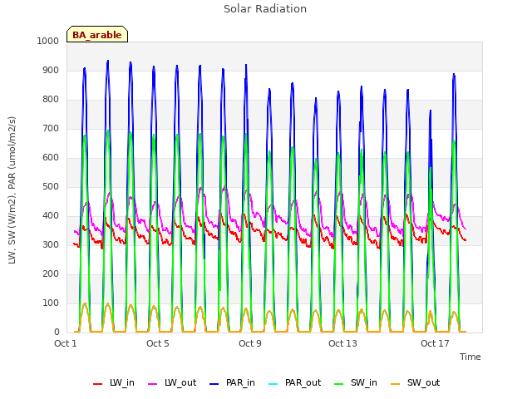Click the 100 y-axis tick label
The width and height of the screenshot is (532, 399).
click(51, 303)
